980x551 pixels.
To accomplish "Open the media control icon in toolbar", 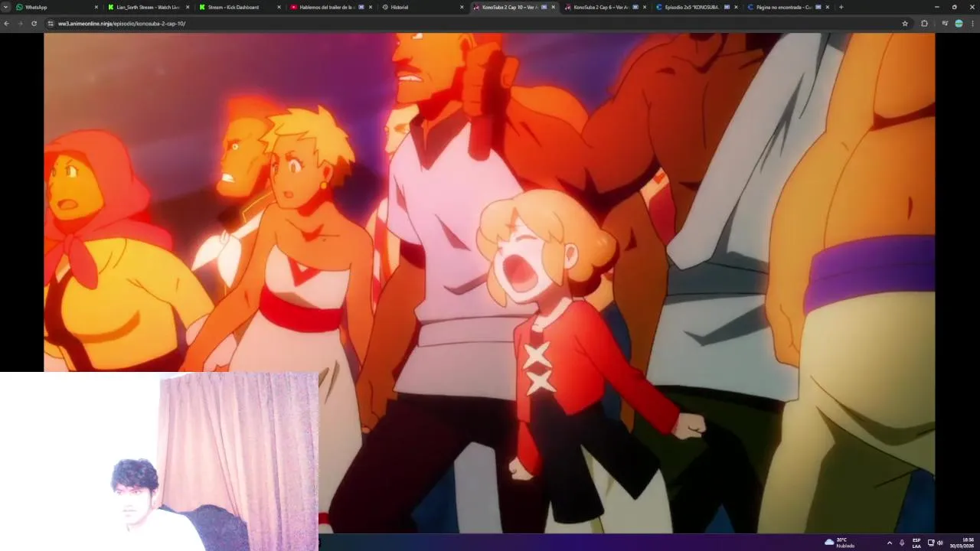I will (x=945, y=24).
